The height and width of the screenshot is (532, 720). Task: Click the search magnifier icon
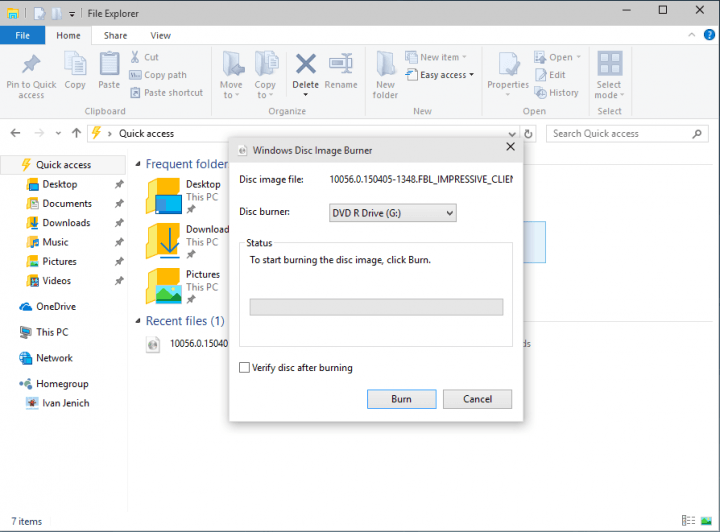tap(697, 134)
